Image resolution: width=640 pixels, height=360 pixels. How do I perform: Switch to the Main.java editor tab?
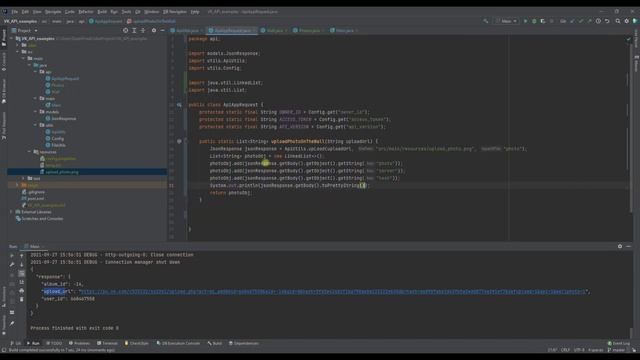pos(344,31)
